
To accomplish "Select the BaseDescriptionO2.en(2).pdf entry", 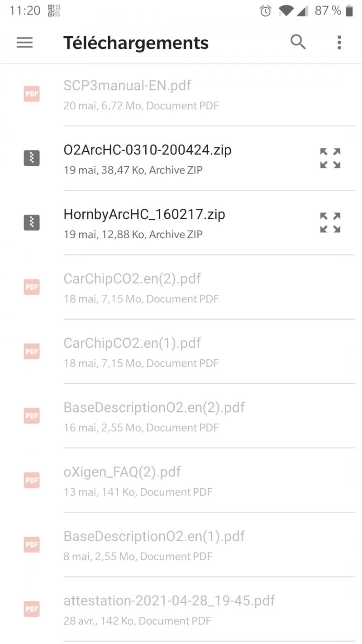I will pos(154,408).
